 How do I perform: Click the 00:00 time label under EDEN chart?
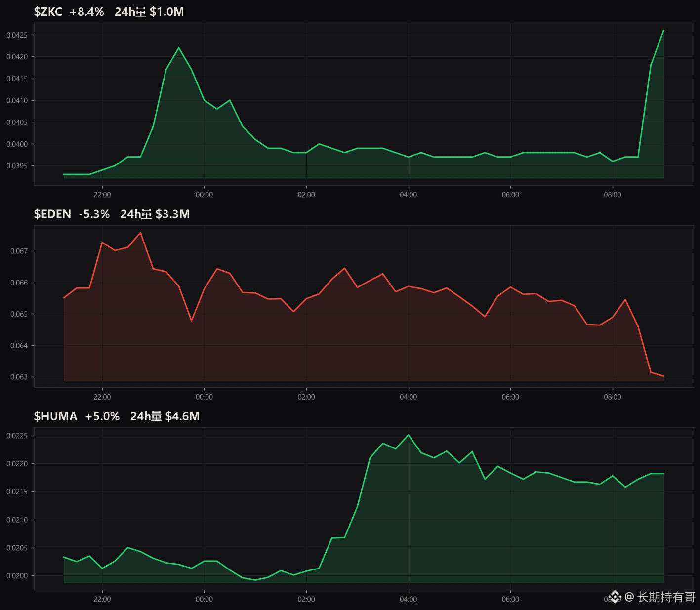(x=204, y=397)
